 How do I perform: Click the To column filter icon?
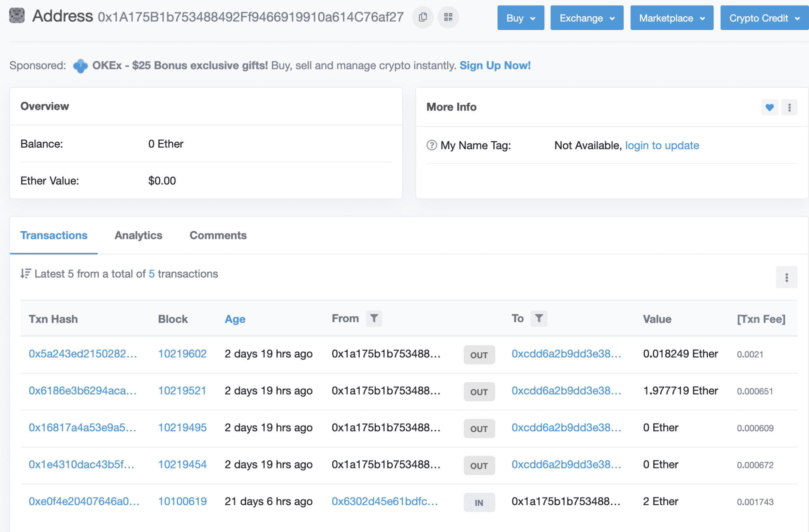coord(539,318)
